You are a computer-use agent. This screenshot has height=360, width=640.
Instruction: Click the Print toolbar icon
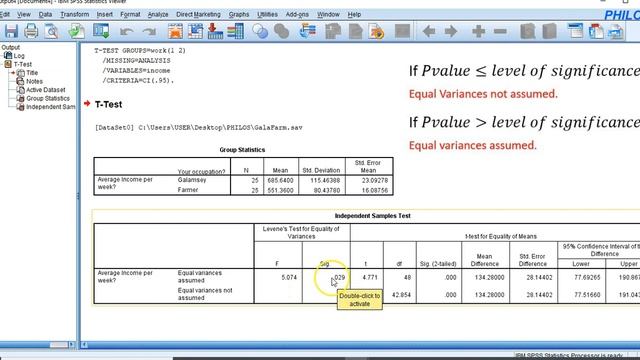(x=31, y=31)
